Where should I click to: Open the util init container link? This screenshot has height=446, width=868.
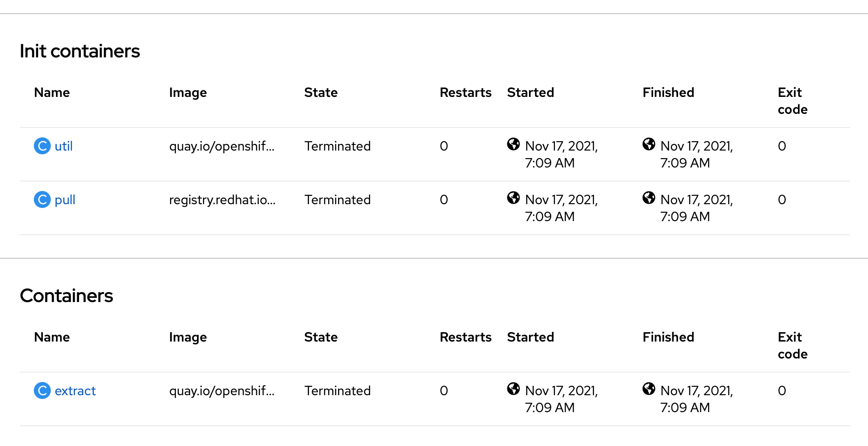pos(63,146)
